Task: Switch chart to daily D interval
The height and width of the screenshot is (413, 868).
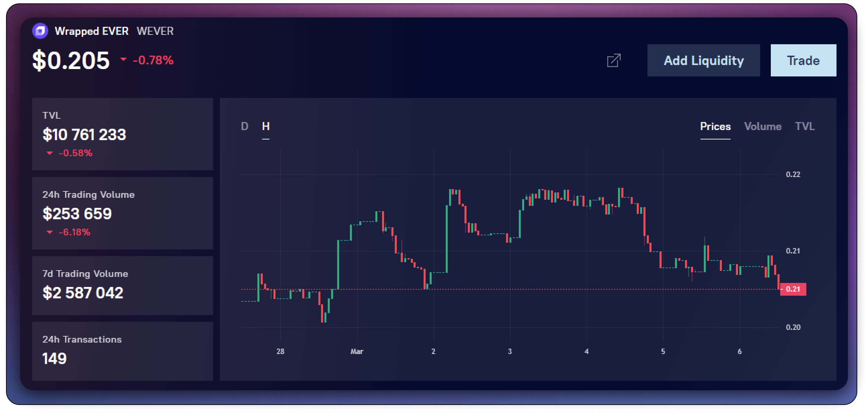Action: pos(245,126)
